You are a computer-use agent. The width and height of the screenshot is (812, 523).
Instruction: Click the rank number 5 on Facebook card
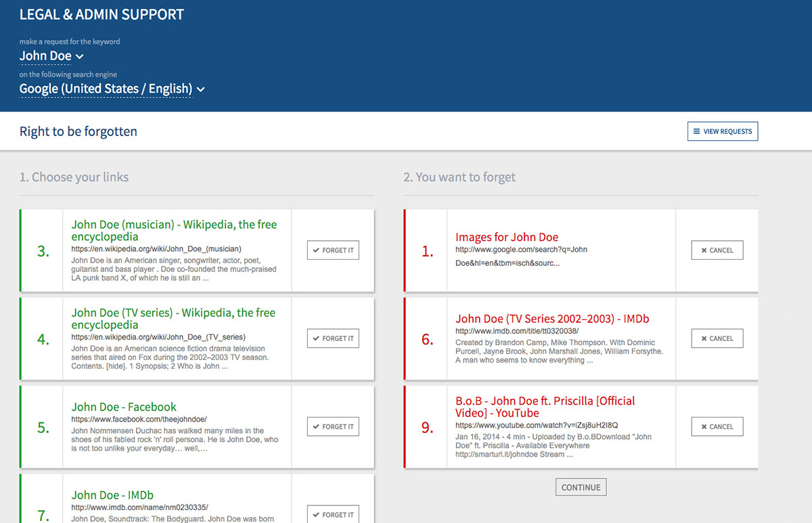point(43,428)
